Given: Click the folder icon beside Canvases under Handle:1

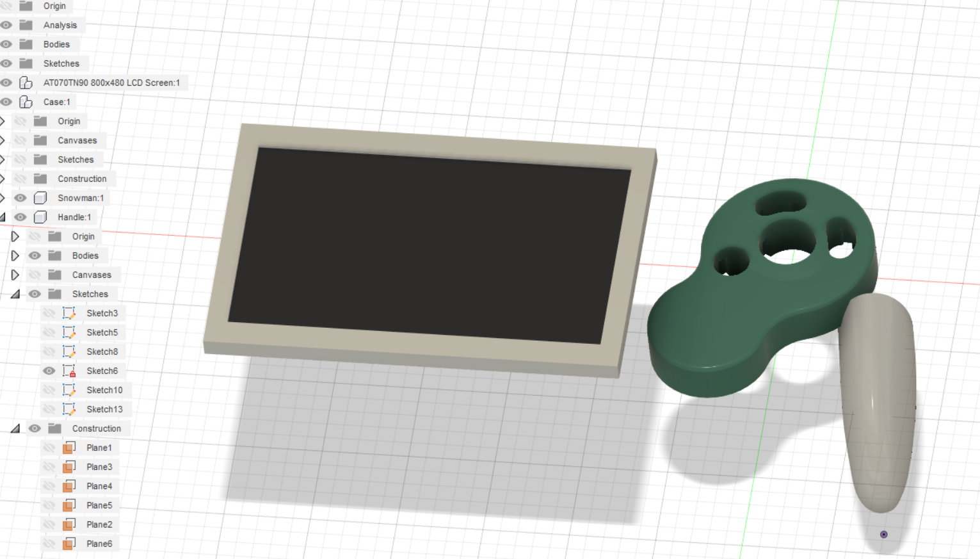Looking at the screenshot, I should click(x=55, y=275).
